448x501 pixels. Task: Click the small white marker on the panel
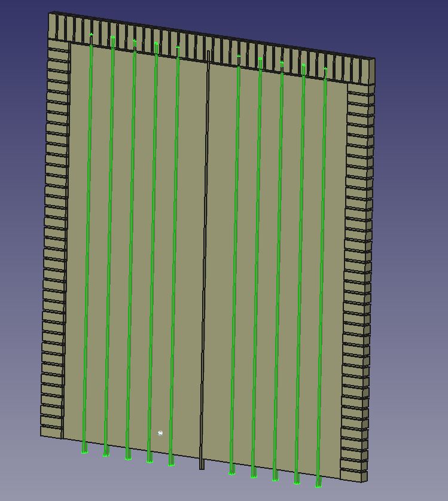point(160,433)
